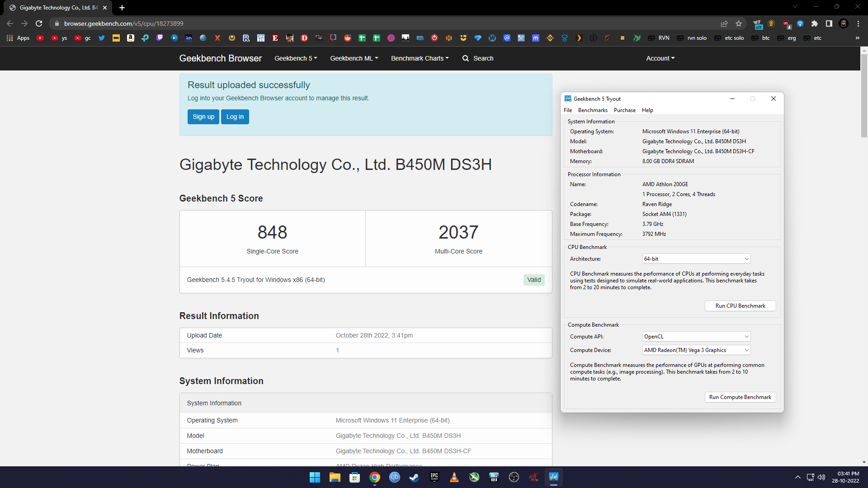Close the Gigabyte Technology browser tab
The width and height of the screenshot is (868, 488).
click(105, 8)
